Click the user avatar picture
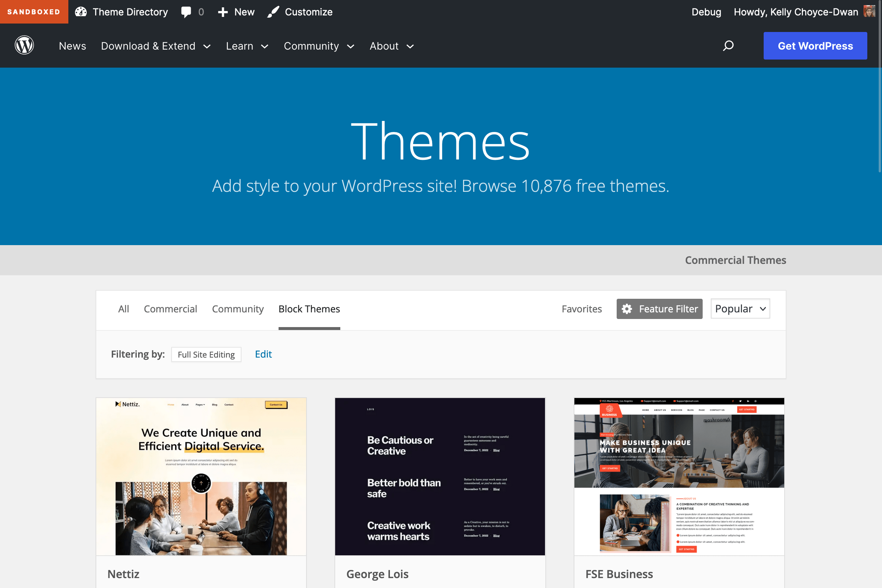882x588 pixels. (869, 11)
